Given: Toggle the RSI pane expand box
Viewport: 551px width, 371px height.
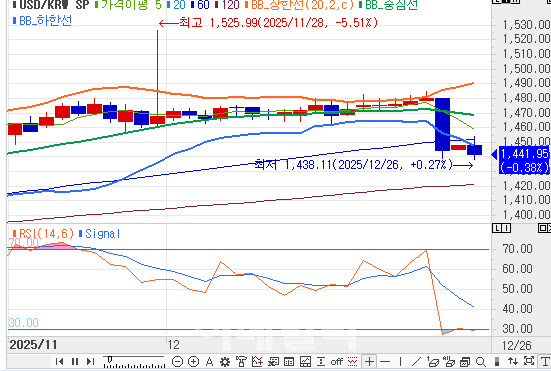Looking at the screenshot, I should pos(544,228).
